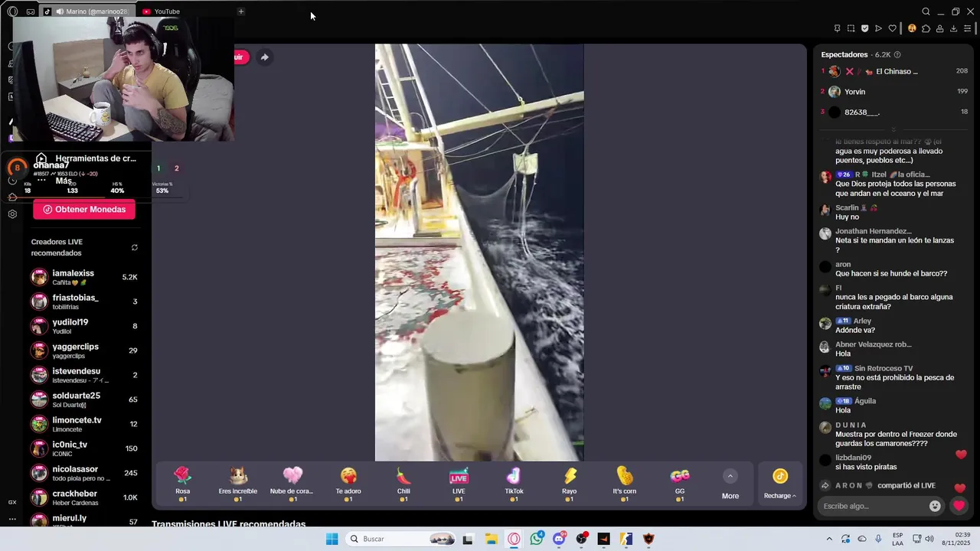
Task: Click the taskbar Buscar search box
Action: point(400,539)
